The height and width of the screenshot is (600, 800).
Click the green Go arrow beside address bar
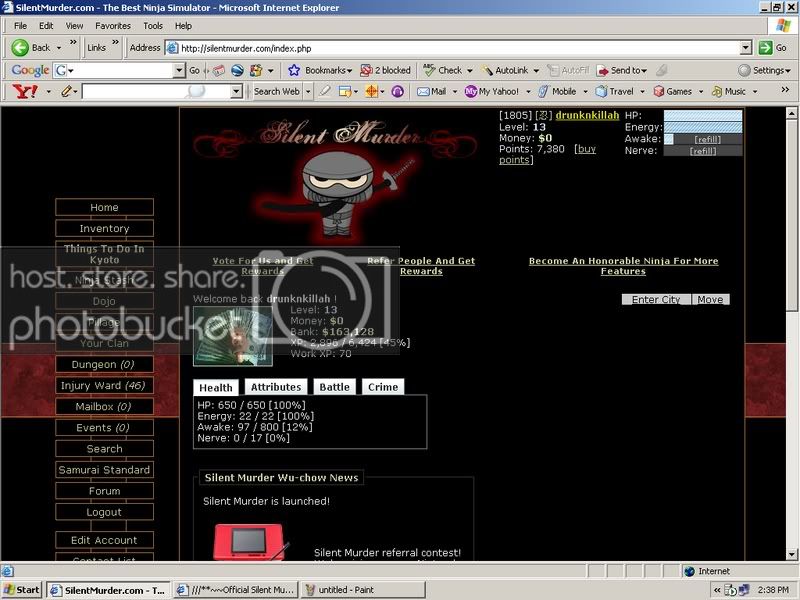pos(765,47)
